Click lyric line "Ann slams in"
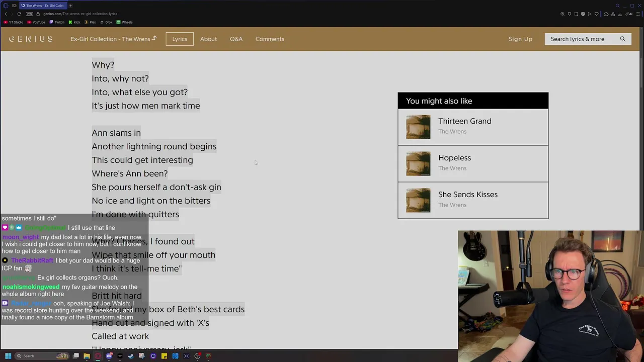644x362 pixels. [116, 133]
